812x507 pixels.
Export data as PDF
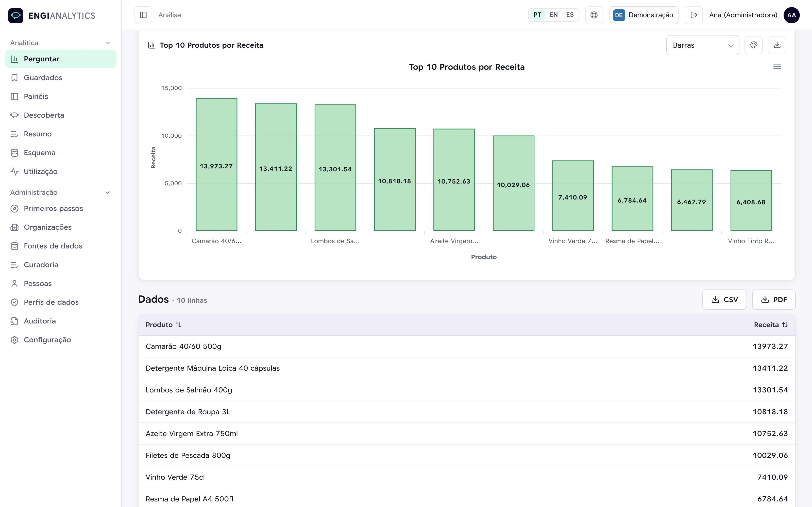773,300
